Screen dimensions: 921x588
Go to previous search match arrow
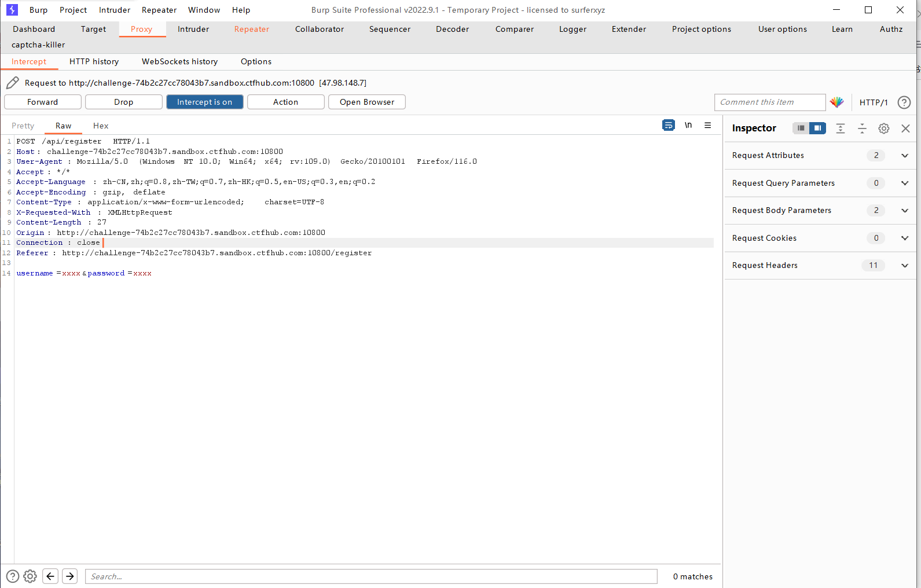[x=50, y=576]
